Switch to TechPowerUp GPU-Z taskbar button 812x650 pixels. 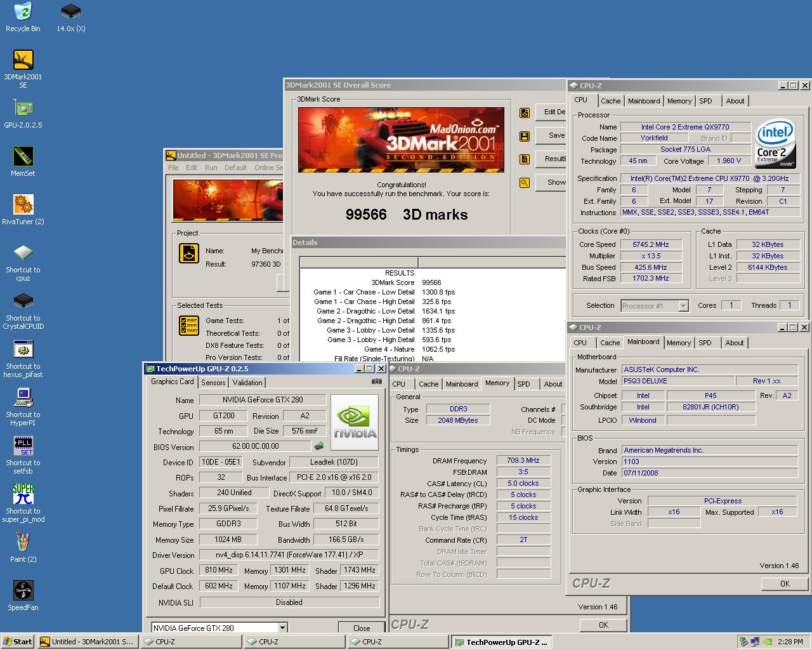[x=501, y=642]
